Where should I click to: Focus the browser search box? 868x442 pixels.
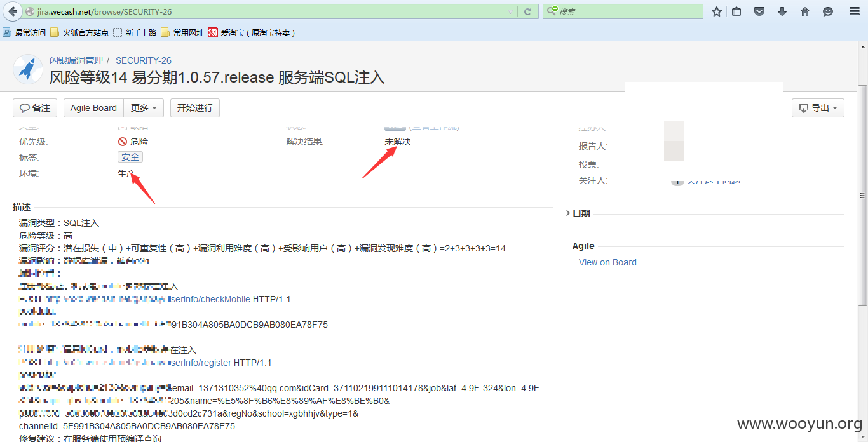tap(623, 11)
